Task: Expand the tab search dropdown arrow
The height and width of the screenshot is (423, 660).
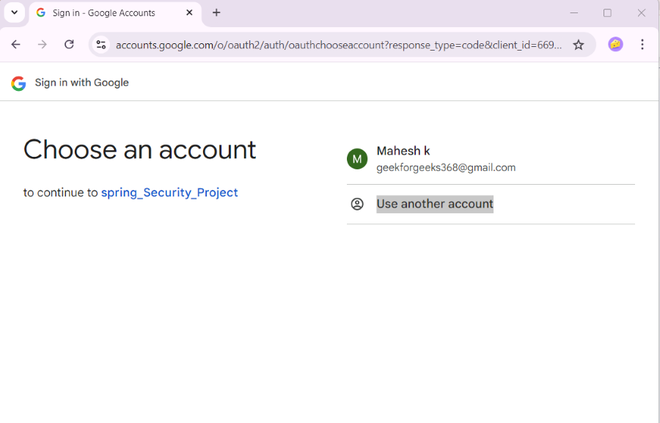Action: 14,13
